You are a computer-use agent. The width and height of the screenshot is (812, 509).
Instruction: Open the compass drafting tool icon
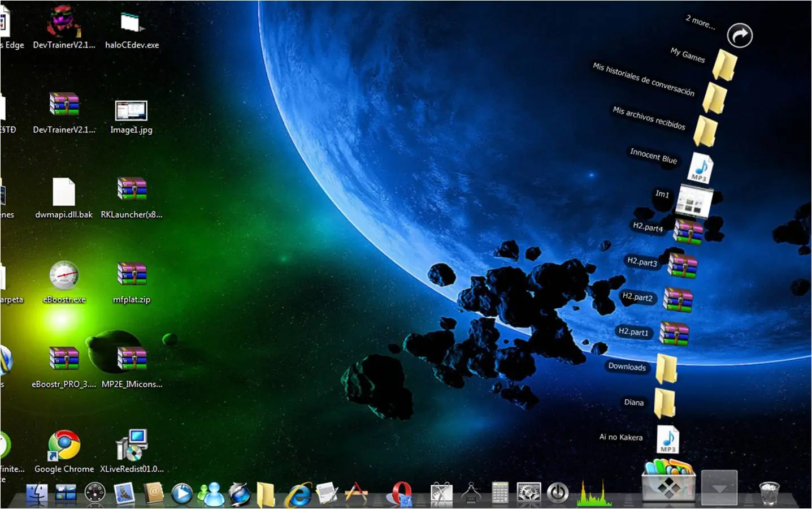pos(471,493)
